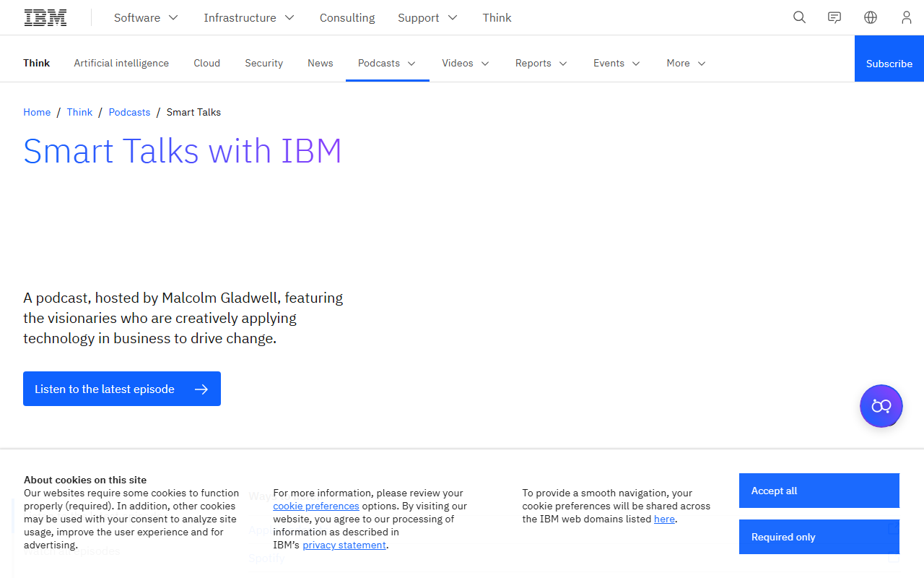Image resolution: width=924 pixels, height=578 pixels.
Task: Go to Think in top navigation
Action: [497, 17]
